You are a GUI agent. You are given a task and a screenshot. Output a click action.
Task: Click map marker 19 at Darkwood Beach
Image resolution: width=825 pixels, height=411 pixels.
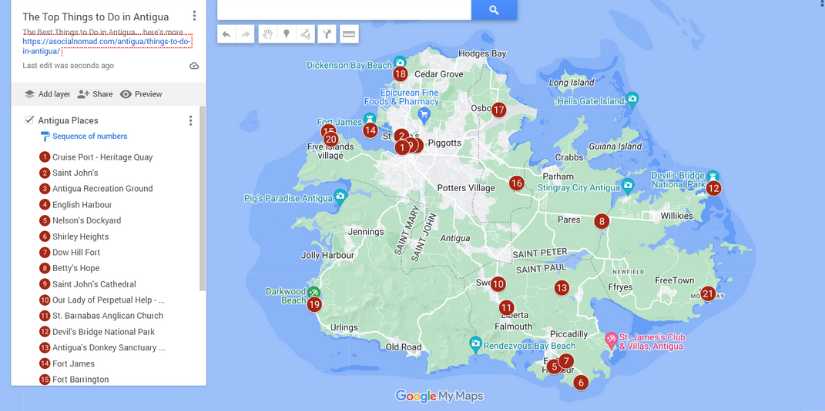(x=315, y=304)
